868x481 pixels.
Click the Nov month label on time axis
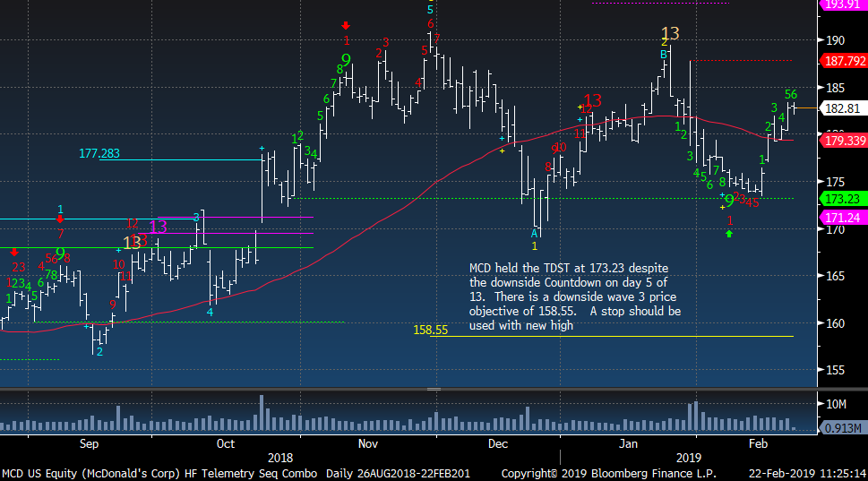[368, 444]
